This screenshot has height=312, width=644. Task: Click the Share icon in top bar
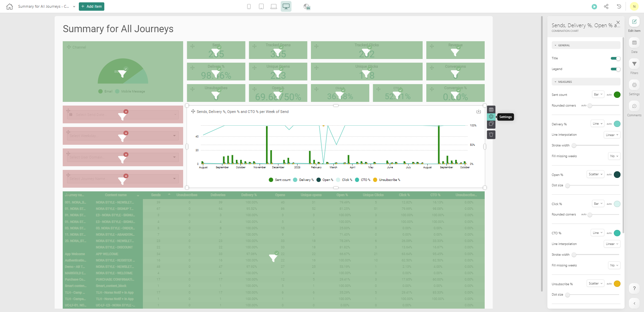tap(606, 7)
